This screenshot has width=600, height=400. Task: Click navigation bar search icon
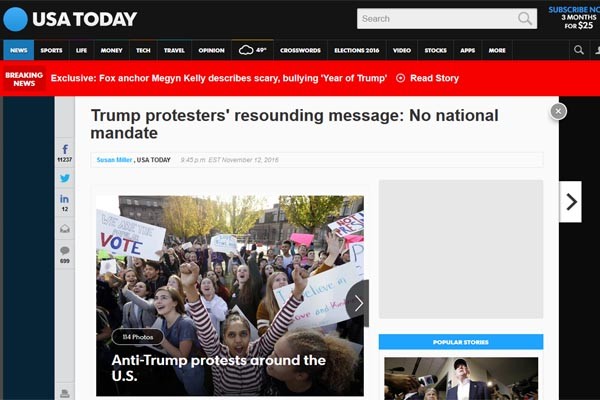tap(579, 50)
